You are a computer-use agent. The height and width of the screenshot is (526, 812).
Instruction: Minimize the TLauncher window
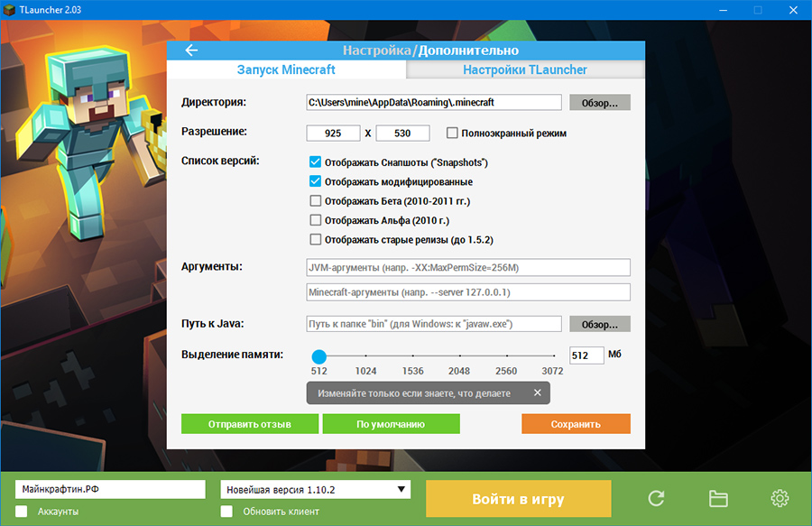pos(724,10)
